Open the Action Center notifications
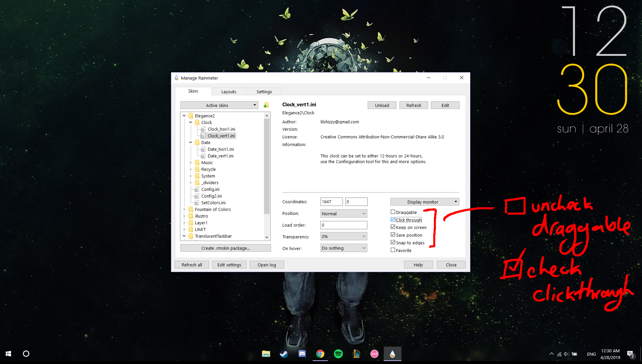The height and width of the screenshot is (364, 642). tap(631, 354)
